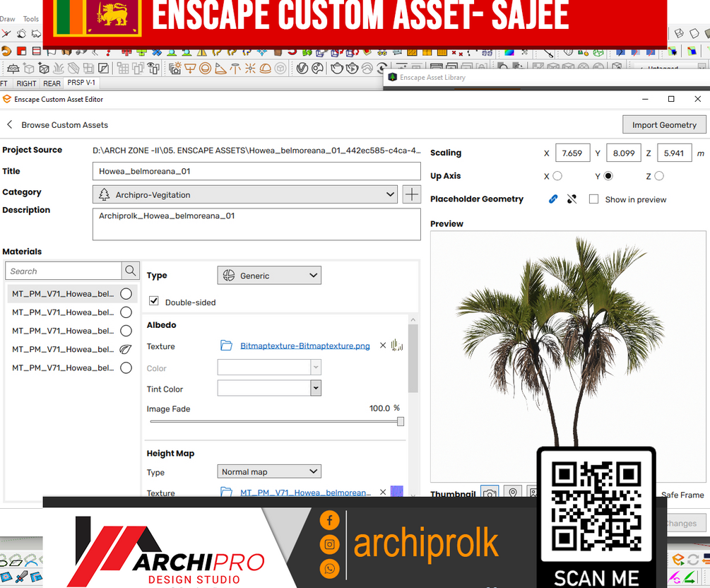Click the Title input field
Screen dimensions: 710x588
[x=256, y=171]
